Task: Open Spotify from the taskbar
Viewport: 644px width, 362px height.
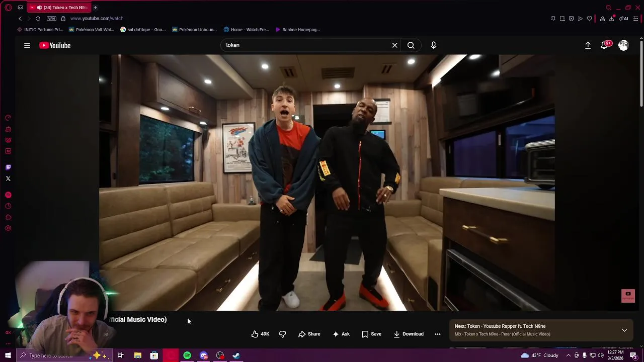Action: tap(187, 355)
